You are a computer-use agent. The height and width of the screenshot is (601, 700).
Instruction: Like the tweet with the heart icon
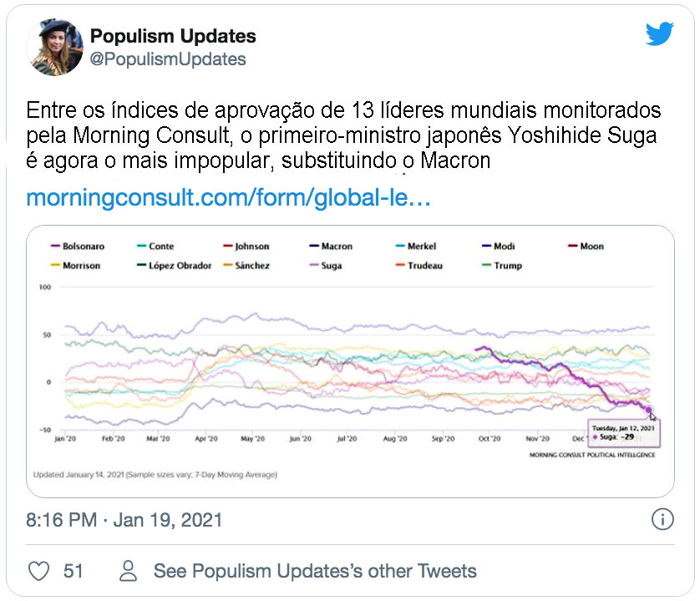tap(38, 571)
